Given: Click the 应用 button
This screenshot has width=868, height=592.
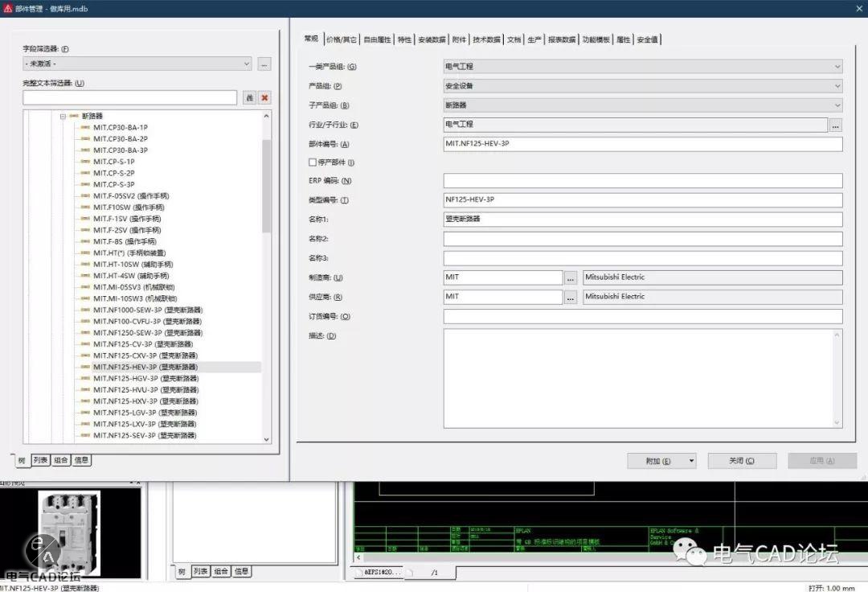Looking at the screenshot, I should [822, 461].
